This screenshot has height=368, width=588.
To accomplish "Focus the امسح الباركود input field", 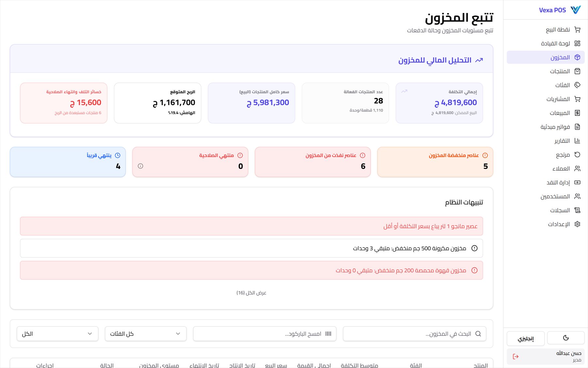I will tap(265, 334).
